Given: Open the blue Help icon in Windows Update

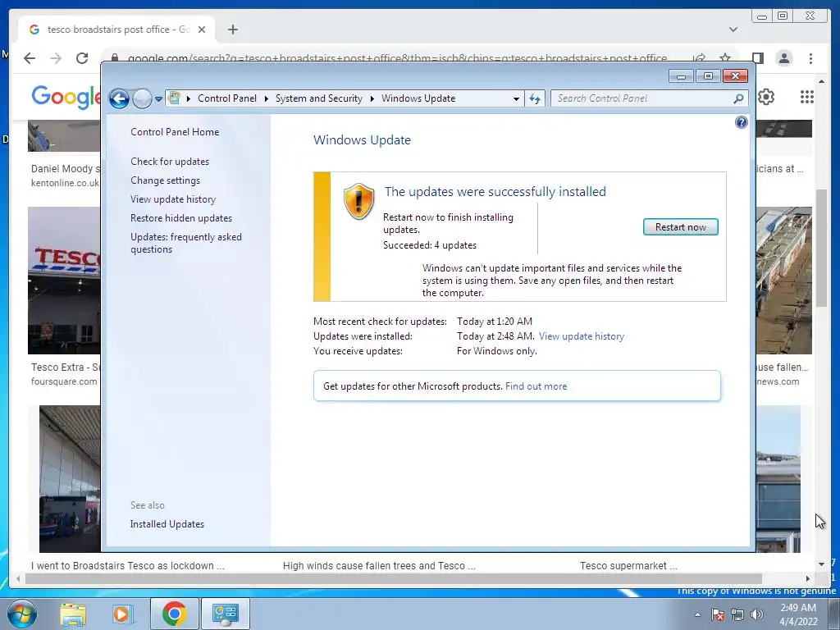Looking at the screenshot, I should click(741, 122).
